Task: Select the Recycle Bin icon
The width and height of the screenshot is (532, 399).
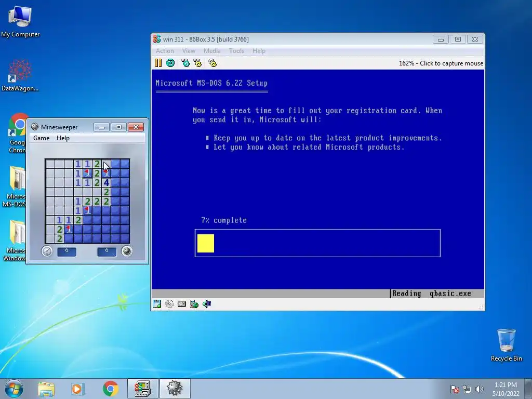Action: [506, 345]
